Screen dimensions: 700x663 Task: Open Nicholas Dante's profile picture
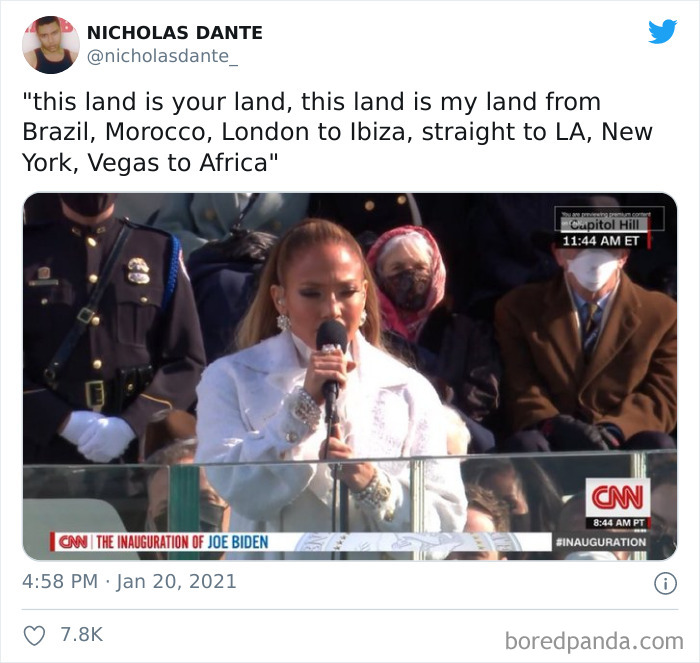tap(51, 45)
